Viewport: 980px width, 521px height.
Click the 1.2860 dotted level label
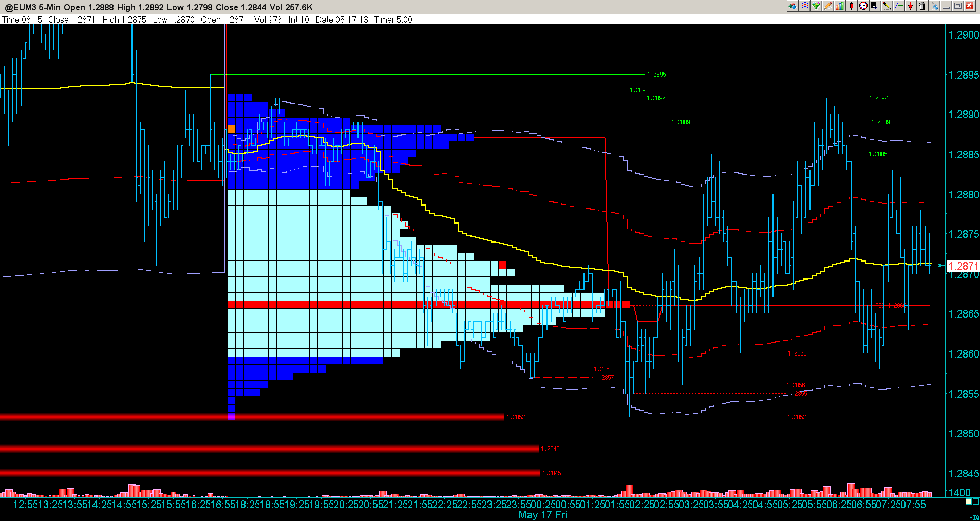(x=797, y=353)
